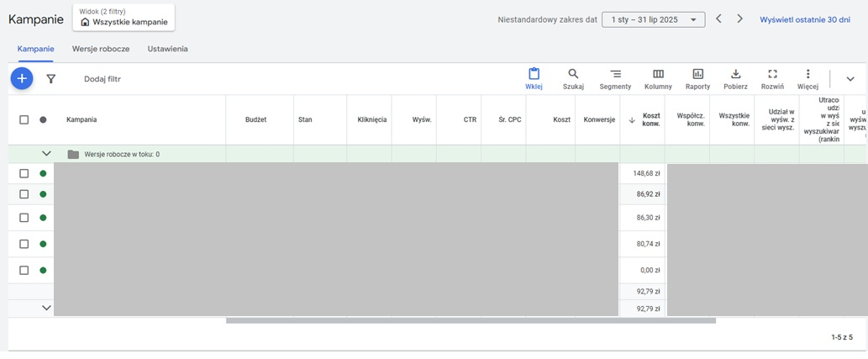Click Wyświetl ostatnie 30 dni link

[805, 19]
